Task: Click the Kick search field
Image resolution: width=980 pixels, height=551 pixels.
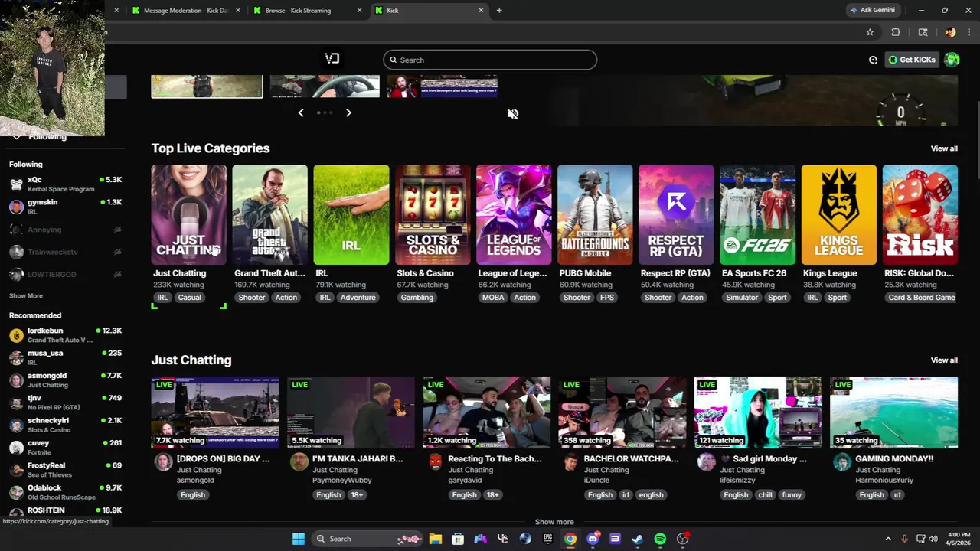Action: (490, 60)
